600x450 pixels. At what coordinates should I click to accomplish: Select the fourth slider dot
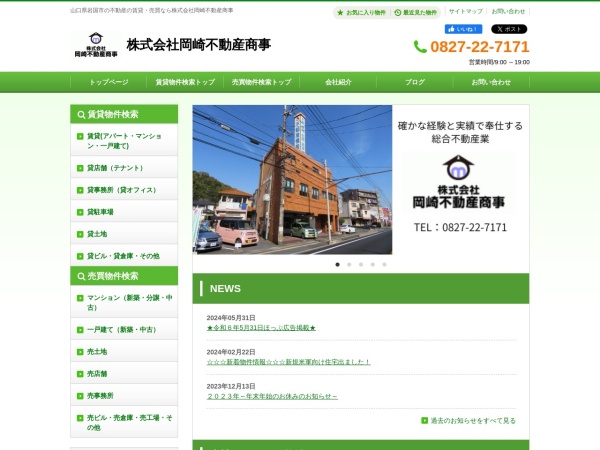pyautogui.click(x=373, y=264)
